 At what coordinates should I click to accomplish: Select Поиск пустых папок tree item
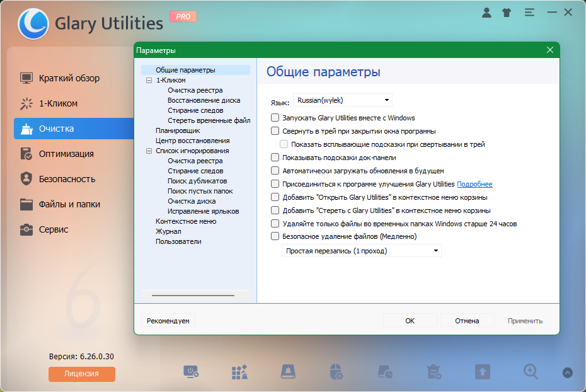click(x=200, y=191)
